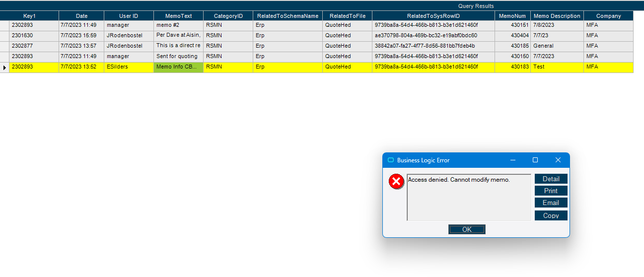The height and width of the screenshot is (277, 644).
Task: Sort by the Date column header
Action: click(81, 16)
